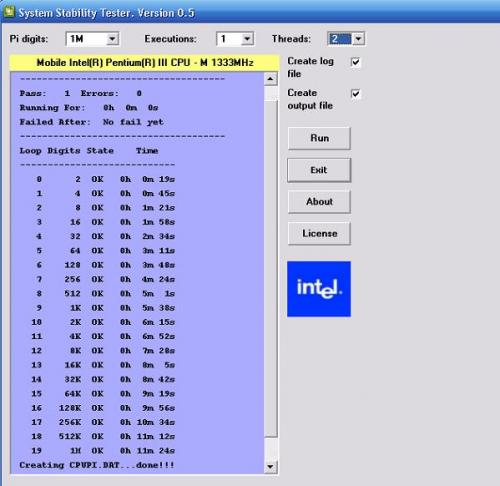Click the Exit button
This screenshot has height=486, width=500.
point(319,170)
